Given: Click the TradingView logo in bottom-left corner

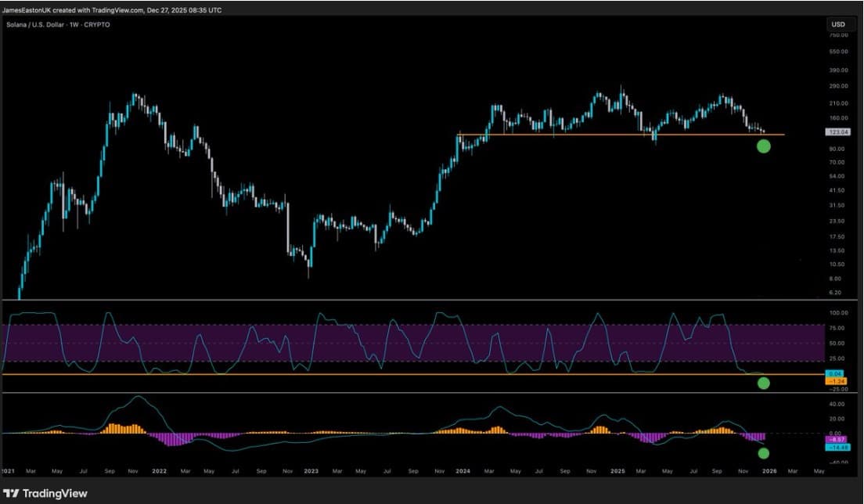Looking at the screenshot, I should click(45, 494).
